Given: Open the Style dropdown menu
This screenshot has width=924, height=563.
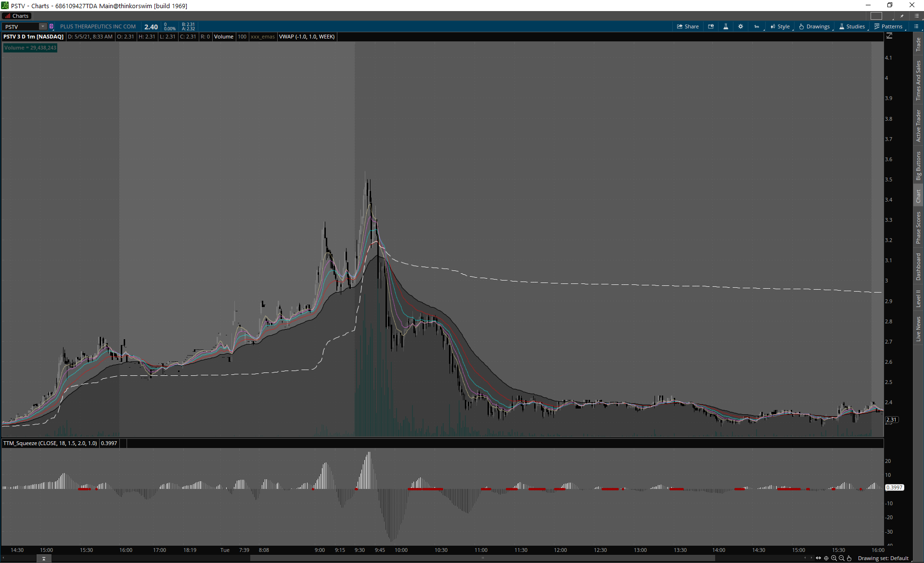Looking at the screenshot, I should coord(780,26).
